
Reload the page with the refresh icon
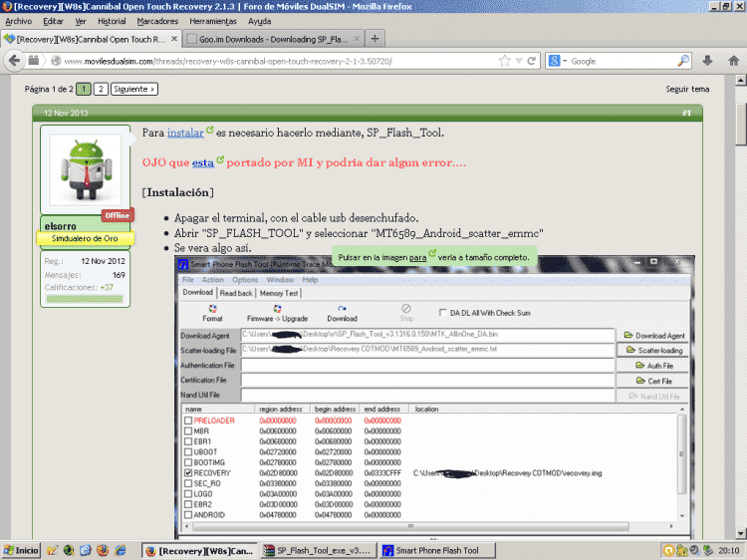click(x=532, y=61)
